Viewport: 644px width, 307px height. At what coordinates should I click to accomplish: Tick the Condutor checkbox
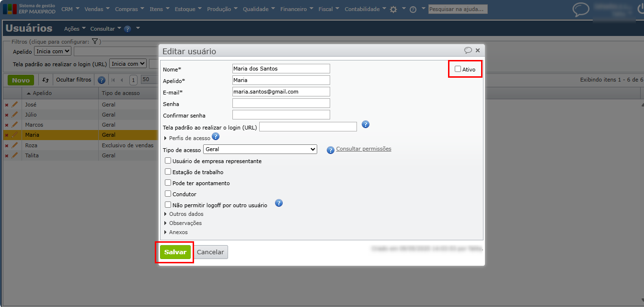pos(168,194)
